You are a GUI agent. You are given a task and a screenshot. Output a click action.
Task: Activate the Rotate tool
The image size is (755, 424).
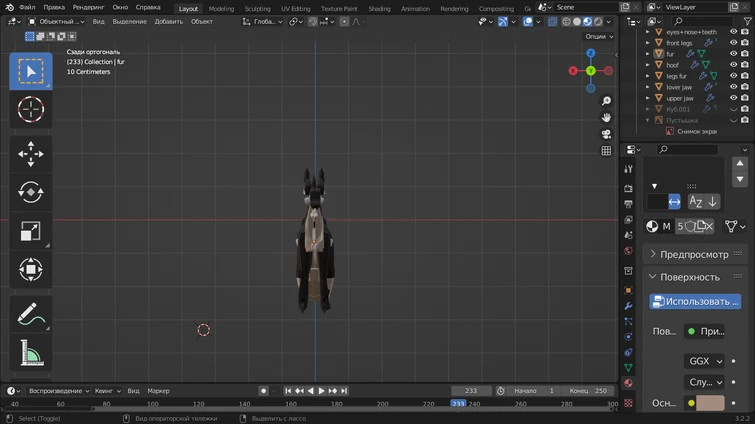(31, 192)
